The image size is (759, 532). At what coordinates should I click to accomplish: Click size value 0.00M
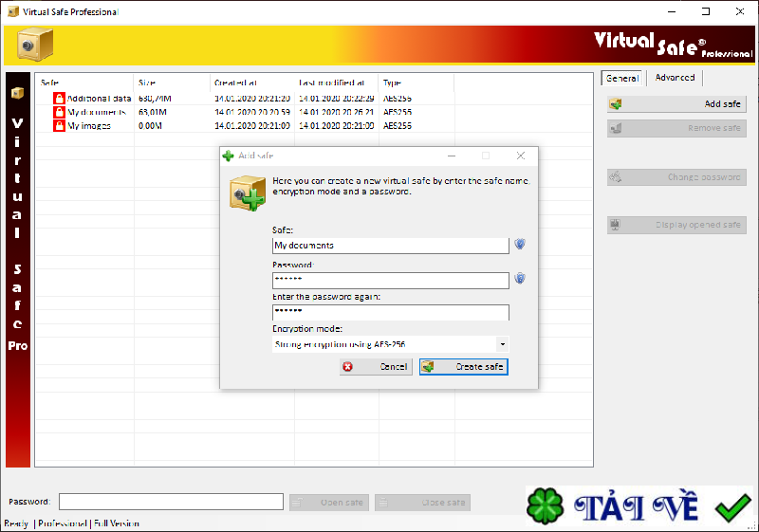pyautogui.click(x=150, y=126)
